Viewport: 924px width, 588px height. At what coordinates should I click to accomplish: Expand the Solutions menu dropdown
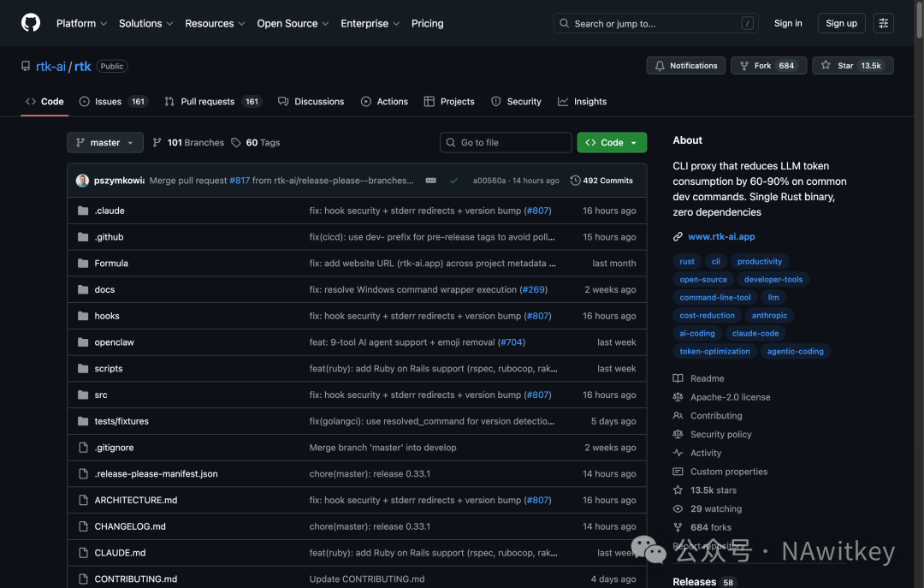[145, 24]
